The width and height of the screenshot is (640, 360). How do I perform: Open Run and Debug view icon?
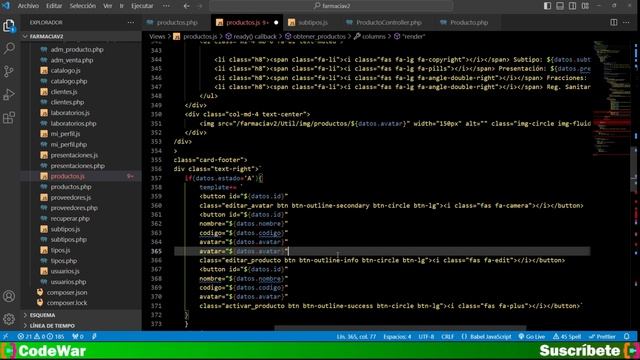[x=9, y=95]
